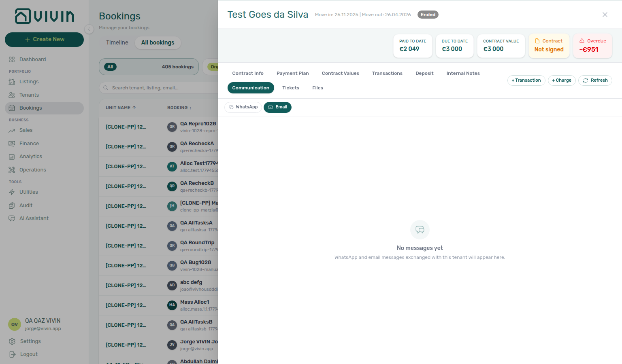This screenshot has width=622, height=364.
Task: Click the Refresh button
Action: 595,80
